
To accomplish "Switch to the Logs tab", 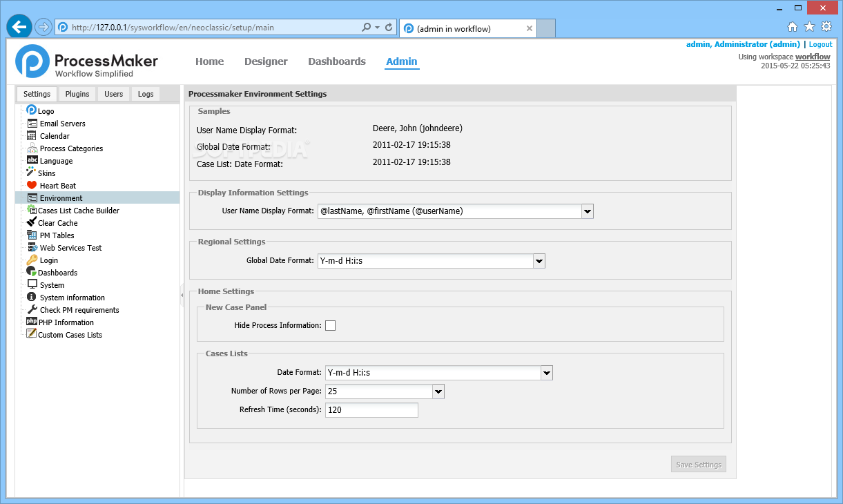I will 146,94.
